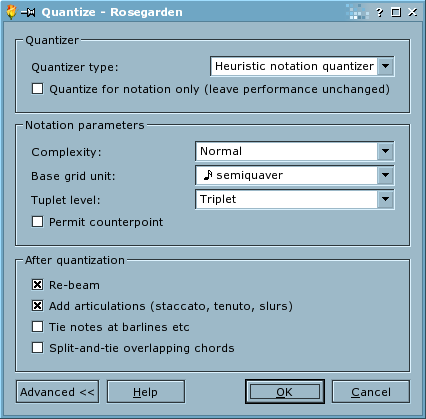Enable Permit counterpoint checkbox
The height and width of the screenshot is (419, 426).
[37, 222]
